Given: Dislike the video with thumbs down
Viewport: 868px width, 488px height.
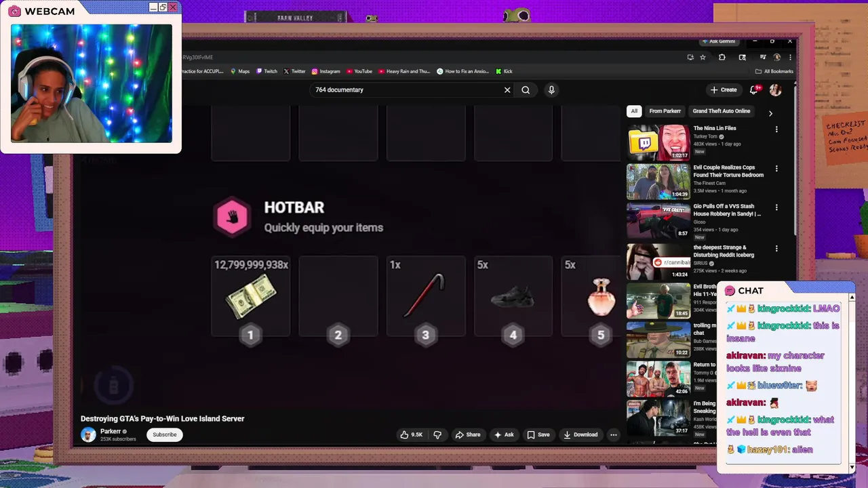Looking at the screenshot, I should [437, 434].
